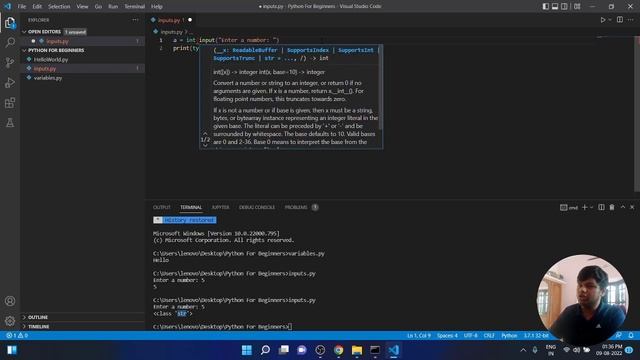Open Customize Layout icon
Screen dimensions: 640x360
577,6
